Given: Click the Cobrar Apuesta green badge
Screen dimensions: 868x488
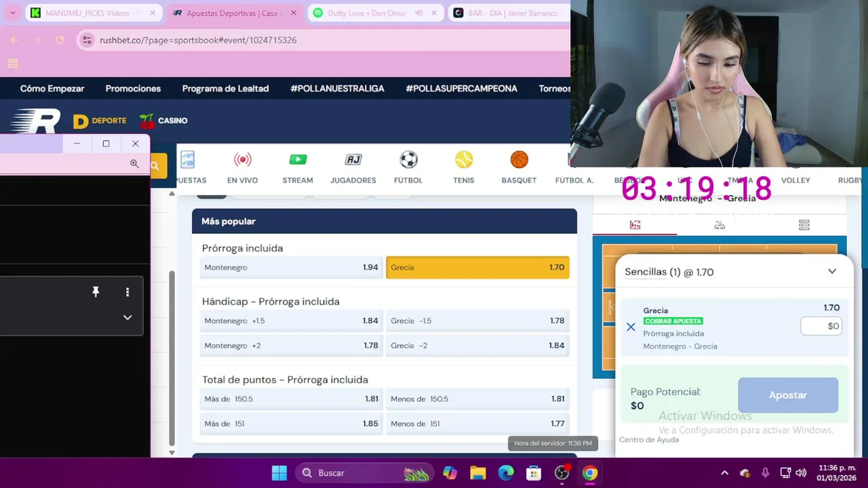Looking at the screenshot, I should pyautogui.click(x=673, y=321).
